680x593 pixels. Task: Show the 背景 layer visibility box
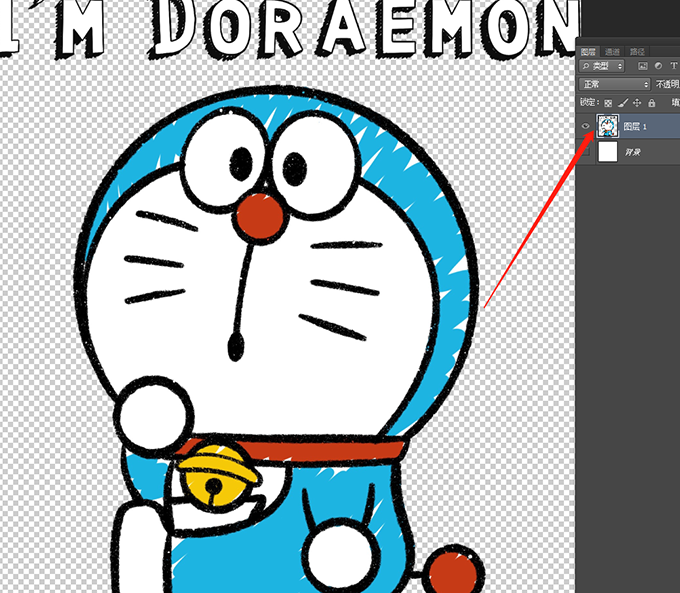585,152
